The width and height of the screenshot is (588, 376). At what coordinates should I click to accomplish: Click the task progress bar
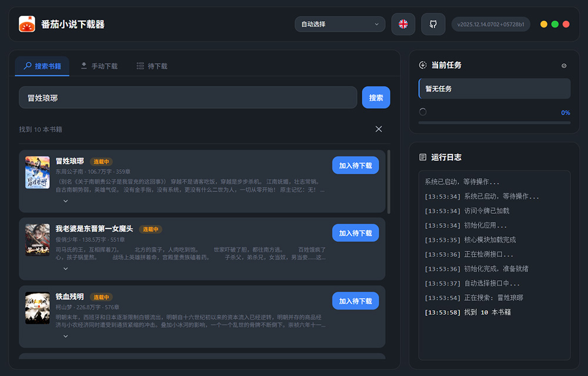pos(495,123)
